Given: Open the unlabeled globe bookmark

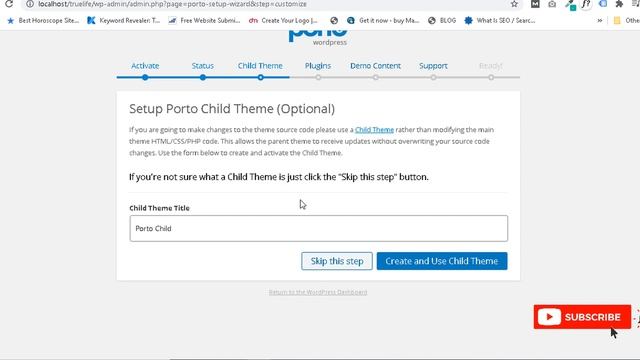Looking at the screenshot, I should pyautogui.click(x=334, y=20).
